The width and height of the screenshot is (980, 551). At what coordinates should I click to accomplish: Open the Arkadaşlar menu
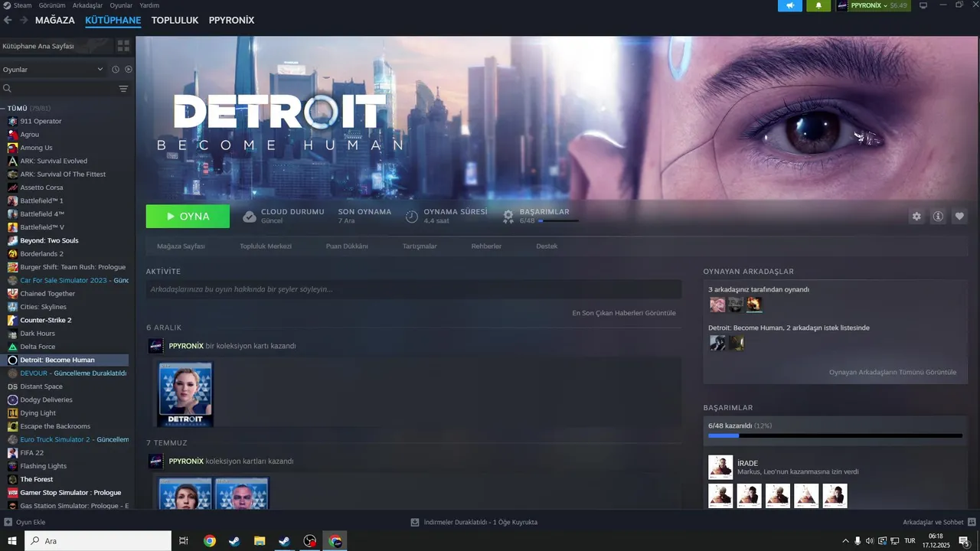(x=87, y=5)
